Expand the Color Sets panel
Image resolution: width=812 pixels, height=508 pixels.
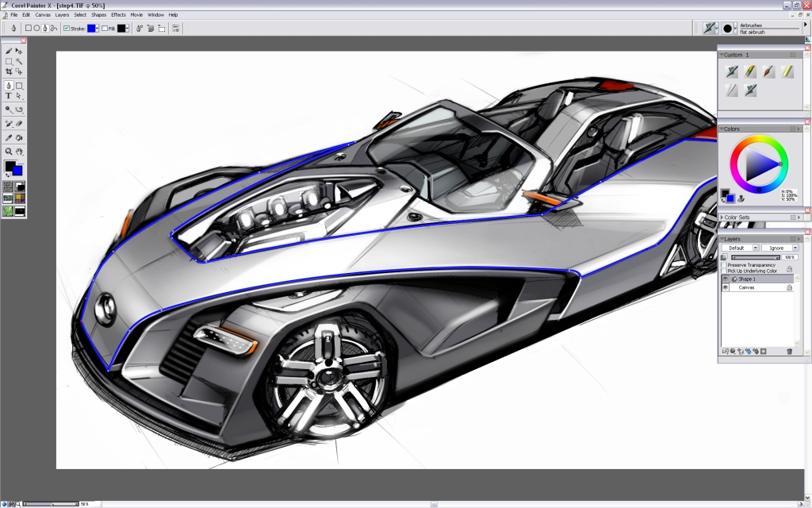722,216
